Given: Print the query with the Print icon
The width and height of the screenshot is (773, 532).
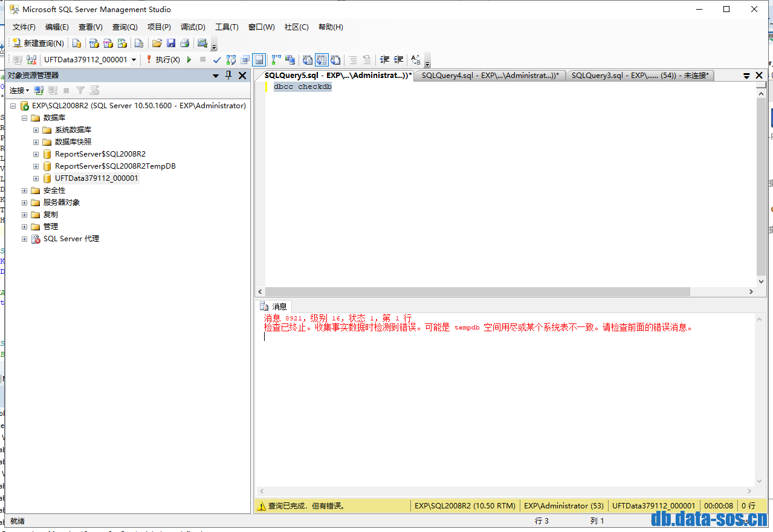Looking at the screenshot, I should (x=185, y=44).
